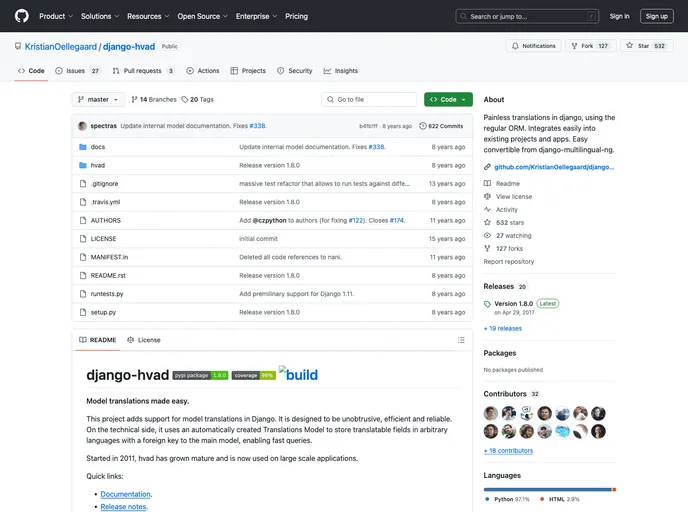Screen dimensions: 688x512
Task: Click the pypi package 1.8.0 badge
Action: [x=201, y=376]
